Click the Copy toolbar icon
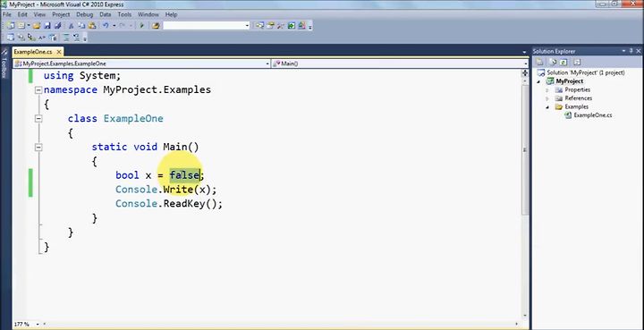This screenshot has height=330, width=644. pyautogui.click(x=81, y=25)
